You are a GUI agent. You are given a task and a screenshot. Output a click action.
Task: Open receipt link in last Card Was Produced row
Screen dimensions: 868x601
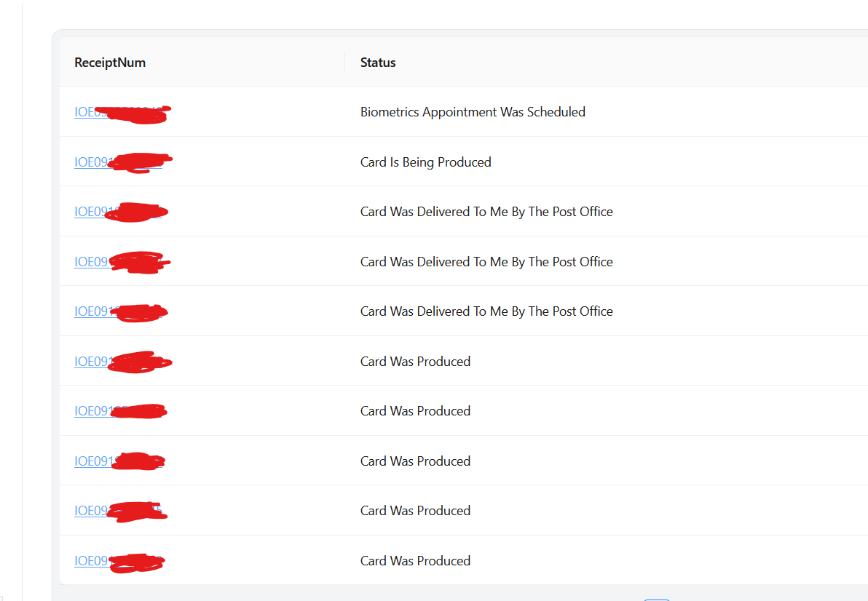pos(119,561)
